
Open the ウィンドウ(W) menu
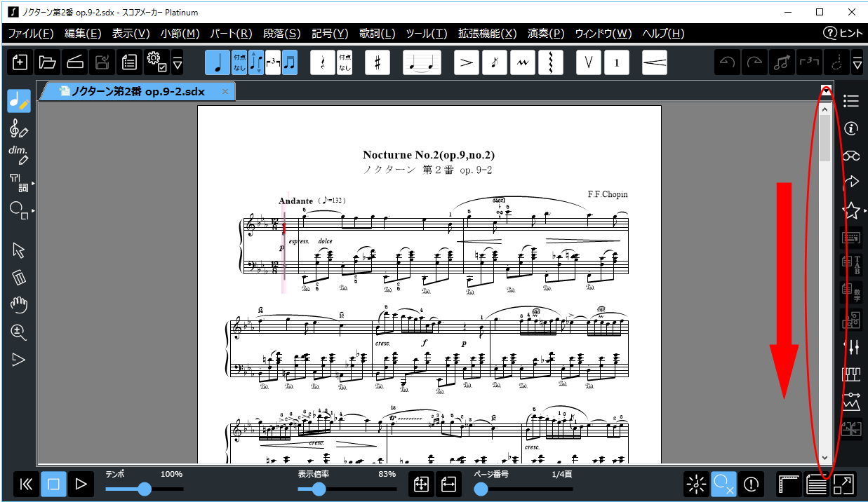[x=603, y=34]
